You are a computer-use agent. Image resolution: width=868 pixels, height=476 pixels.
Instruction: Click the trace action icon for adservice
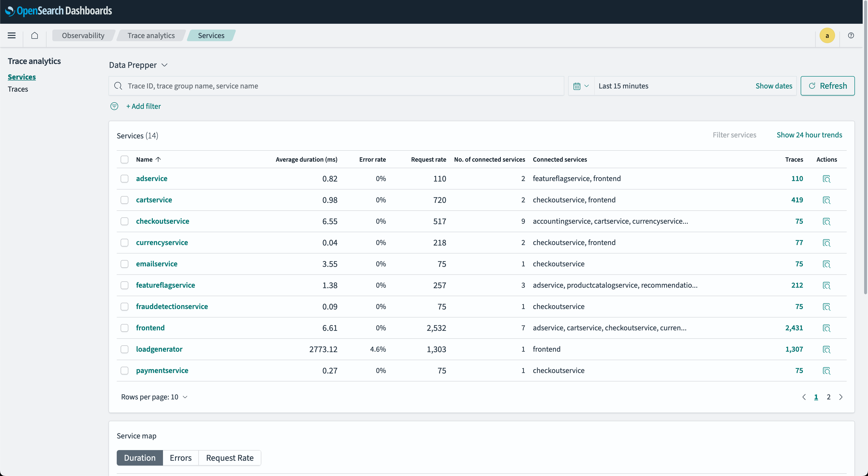[826, 179]
